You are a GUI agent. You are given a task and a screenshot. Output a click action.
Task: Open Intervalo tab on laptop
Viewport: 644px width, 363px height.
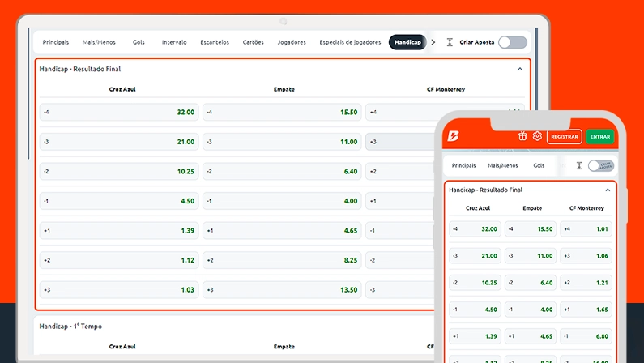click(174, 42)
